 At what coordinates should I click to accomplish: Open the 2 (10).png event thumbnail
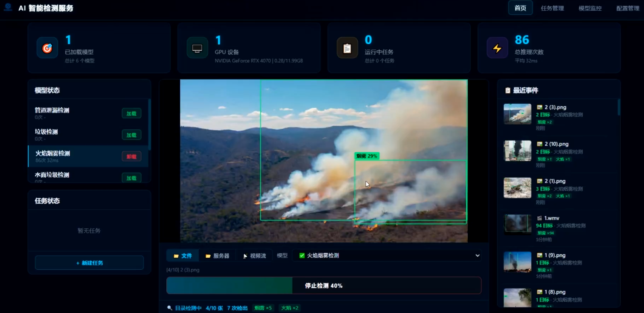[x=517, y=151]
